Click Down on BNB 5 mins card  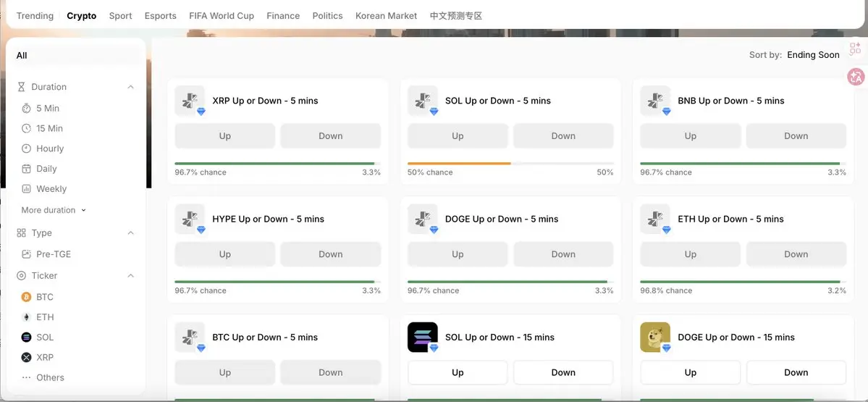796,136
